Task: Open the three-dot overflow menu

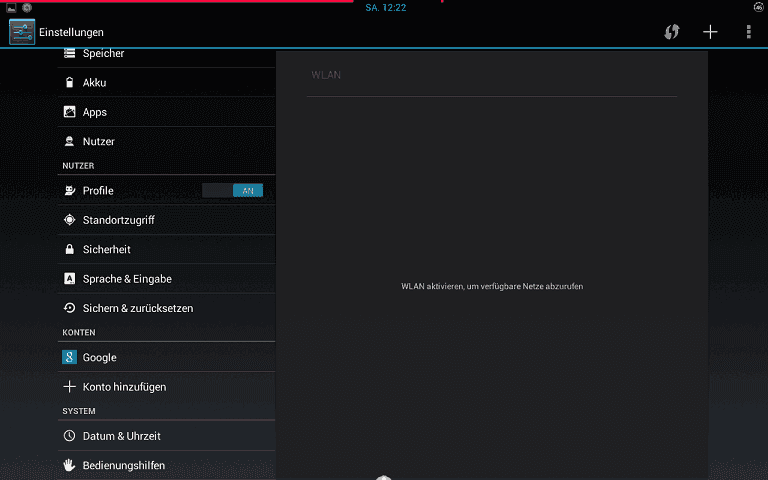Action: (748, 32)
